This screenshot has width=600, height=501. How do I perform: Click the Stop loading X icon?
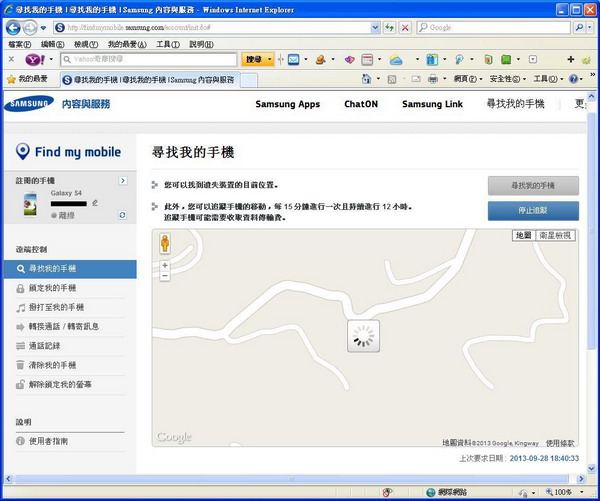pos(405,28)
